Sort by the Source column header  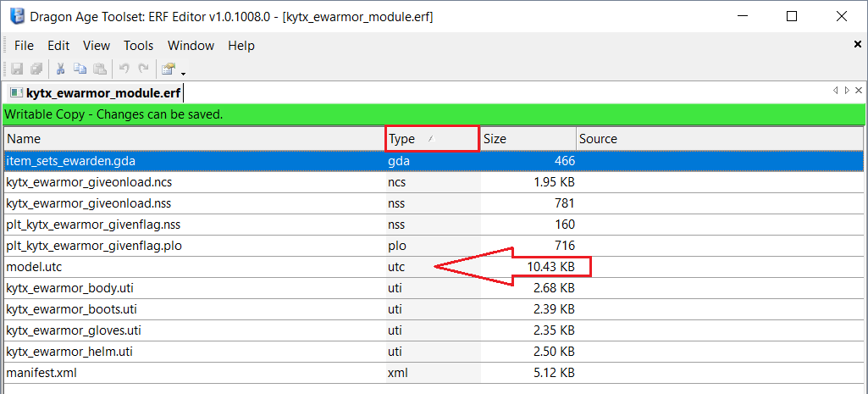(x=719, y=139)
